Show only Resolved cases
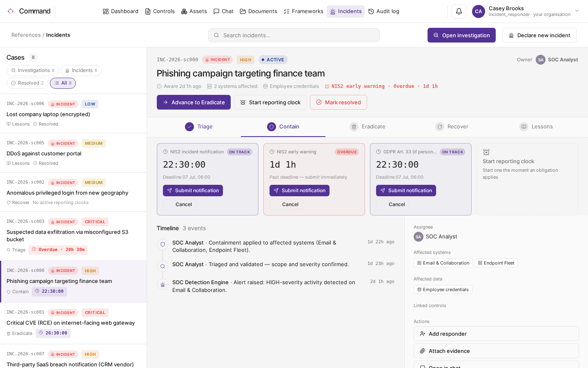The image size is (588, 368). coord(27,83)
